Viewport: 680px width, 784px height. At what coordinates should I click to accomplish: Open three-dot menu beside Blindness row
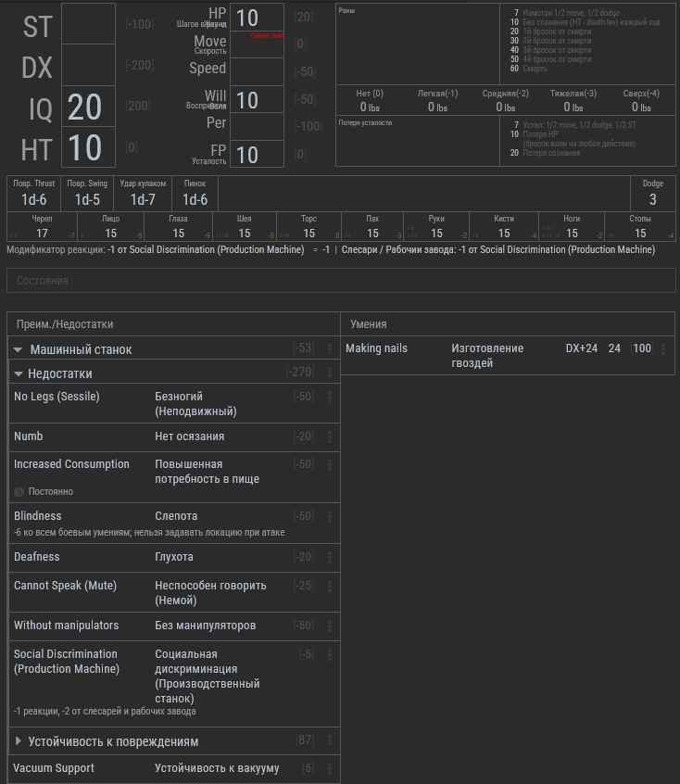(x=330, y=516)
